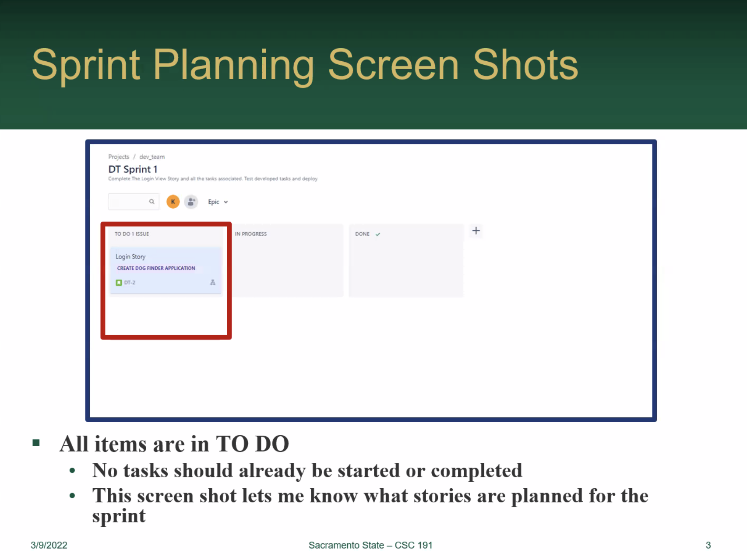Click the Projects breadcrumb link

click(119, 157)
